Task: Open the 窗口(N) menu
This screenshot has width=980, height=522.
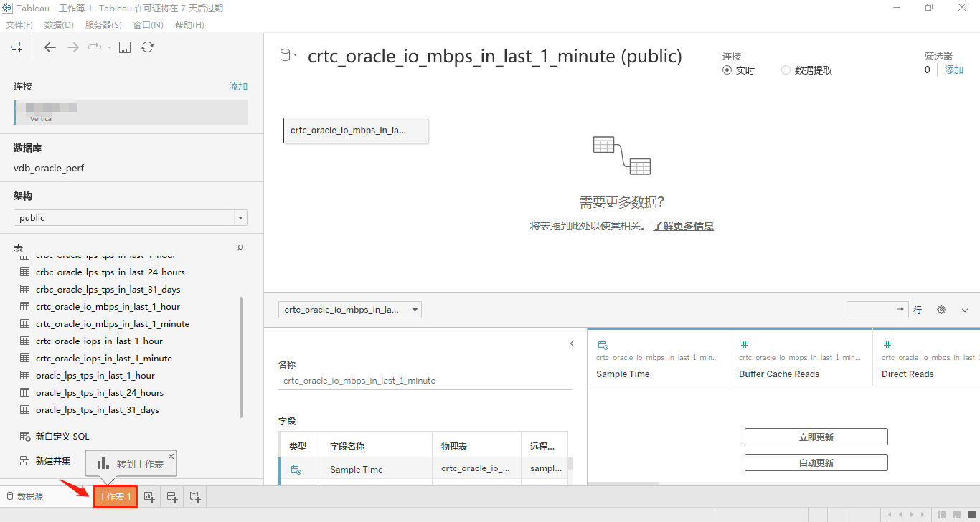Action: pyautogui.click(x=149, y=24)
